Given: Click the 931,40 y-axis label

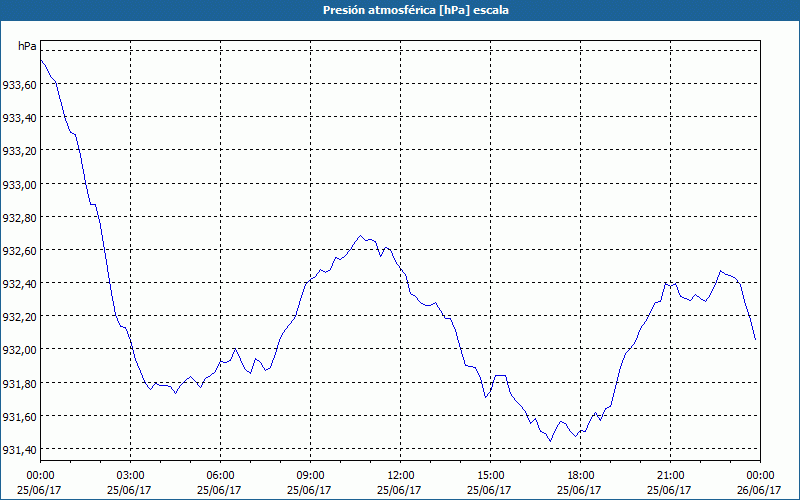Looking at the screenshot, I should coord(19,450).
